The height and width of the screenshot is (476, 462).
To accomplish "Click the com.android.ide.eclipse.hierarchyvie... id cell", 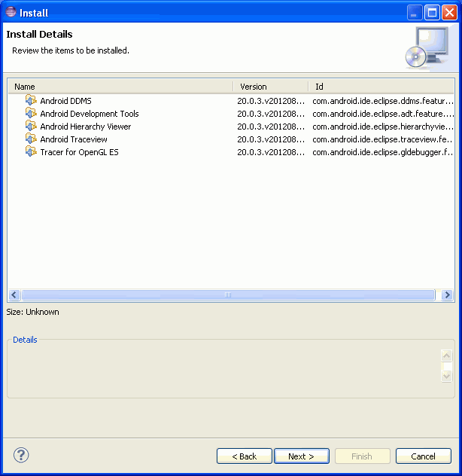I will 383,127.
